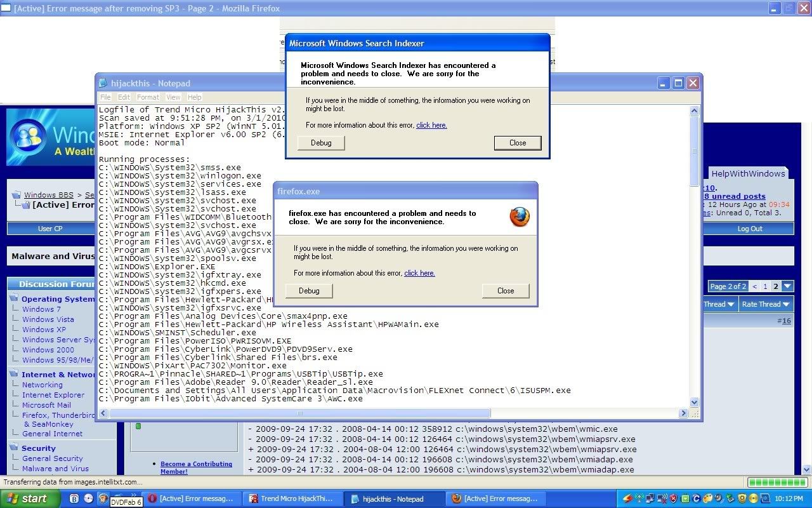The width and height of the screenshot is (812, 508).
Task: Maximize the hijackthis Notepad window
Action: [678, 83]
